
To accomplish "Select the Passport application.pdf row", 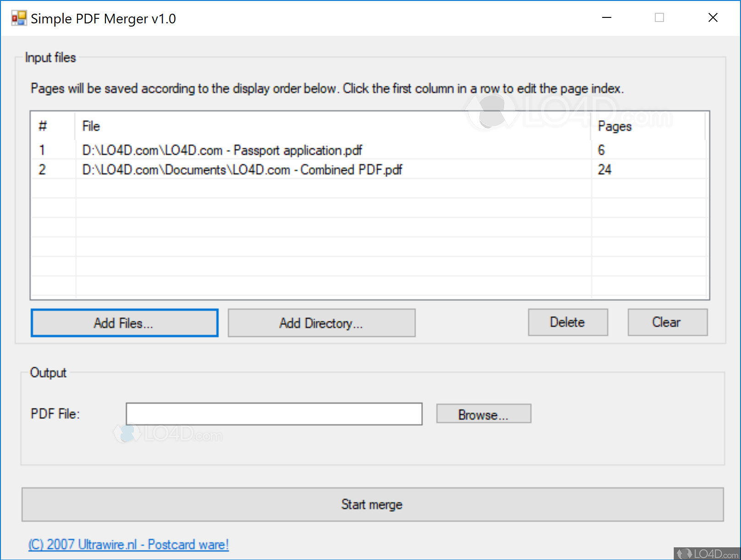I will tap(221, 150).
